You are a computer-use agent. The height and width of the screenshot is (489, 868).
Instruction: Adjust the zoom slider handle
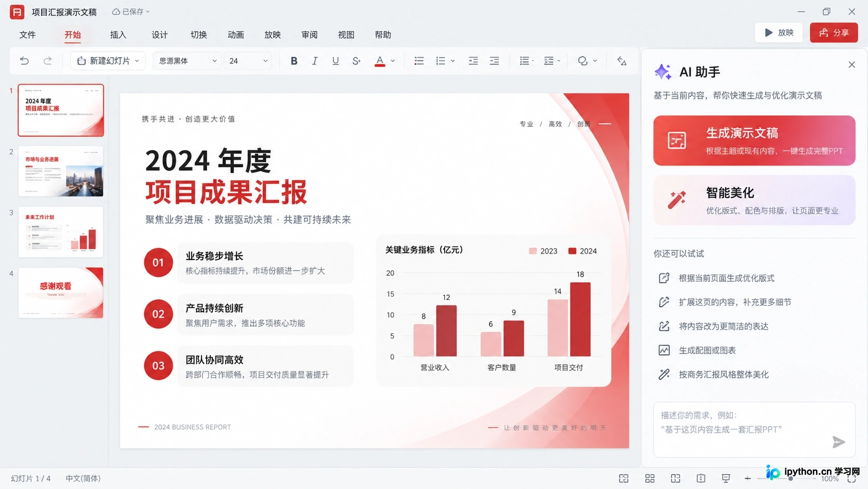click(791, 479)
